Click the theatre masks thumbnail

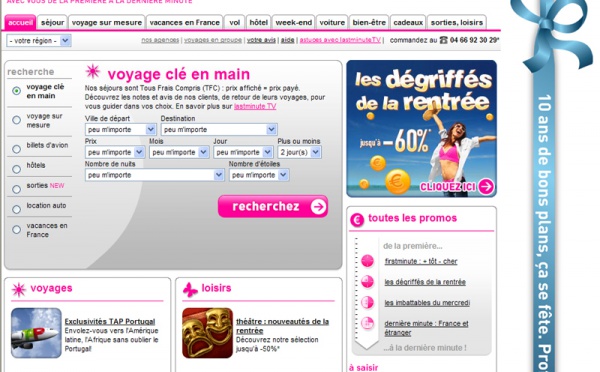point(207,333)
